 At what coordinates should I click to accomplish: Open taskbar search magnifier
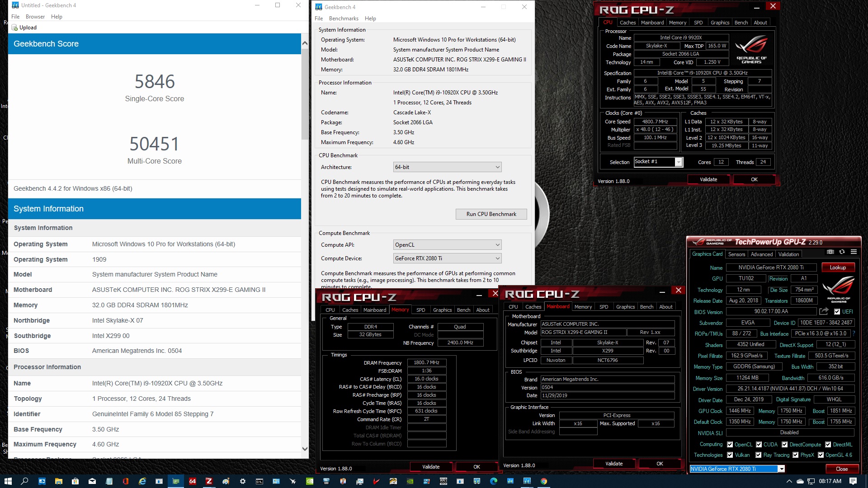pyautogui.click(x=25, y=481)
